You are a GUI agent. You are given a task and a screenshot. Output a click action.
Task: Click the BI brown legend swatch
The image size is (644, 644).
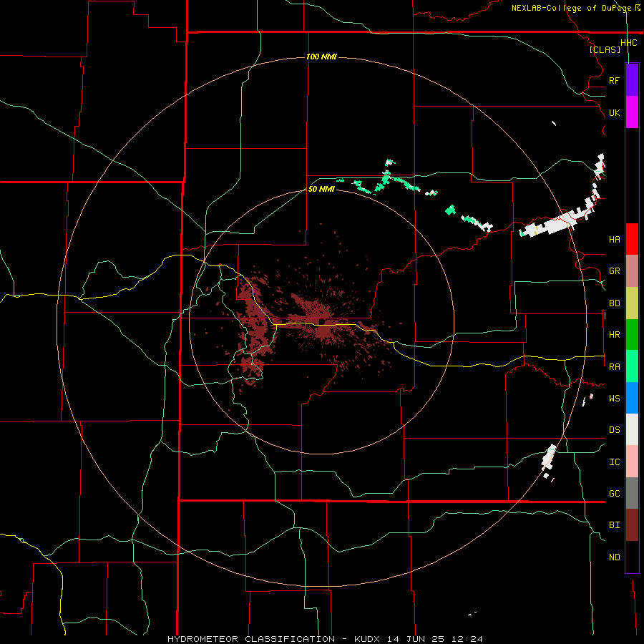[x=632, y=525]
